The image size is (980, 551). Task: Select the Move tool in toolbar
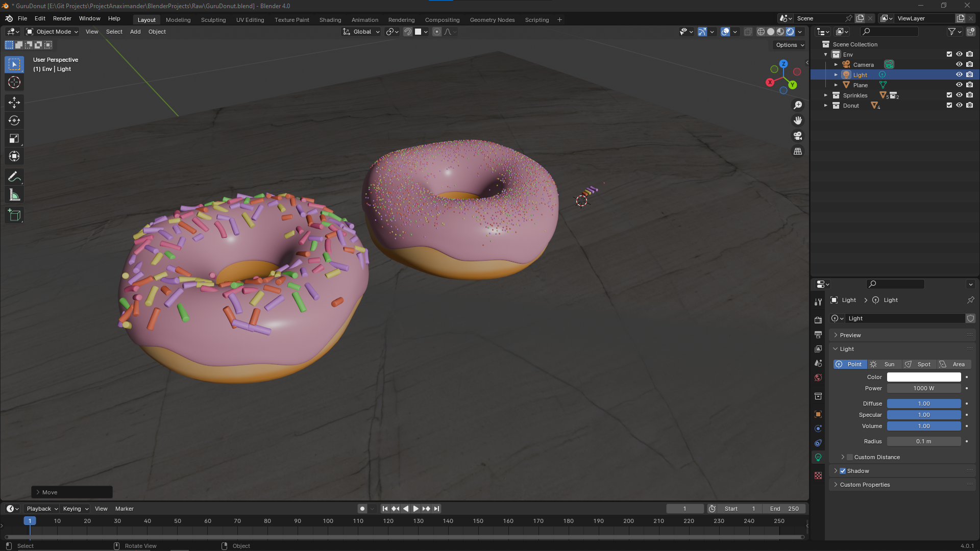click(x=14, y=103)
